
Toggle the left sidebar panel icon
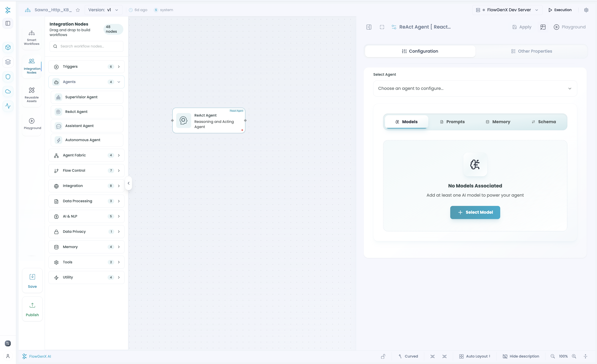coord(8,23)
